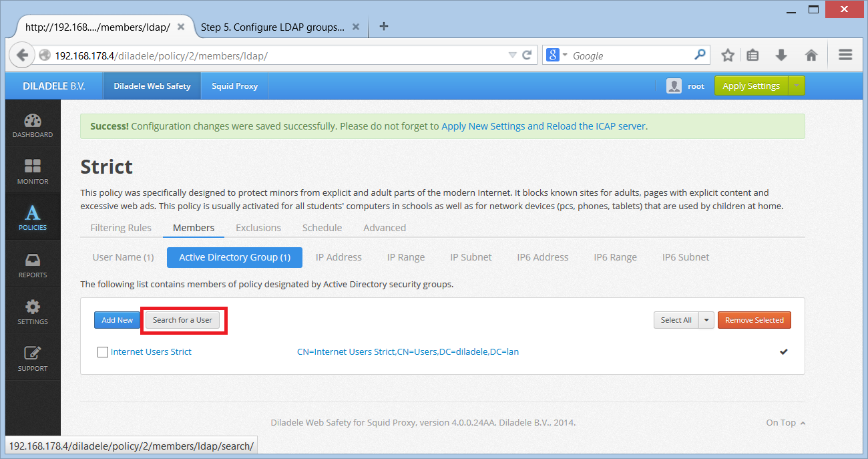Click the green Apply Settings button
This screenshot has width=868, height=459.
click(x=751, y=86)
